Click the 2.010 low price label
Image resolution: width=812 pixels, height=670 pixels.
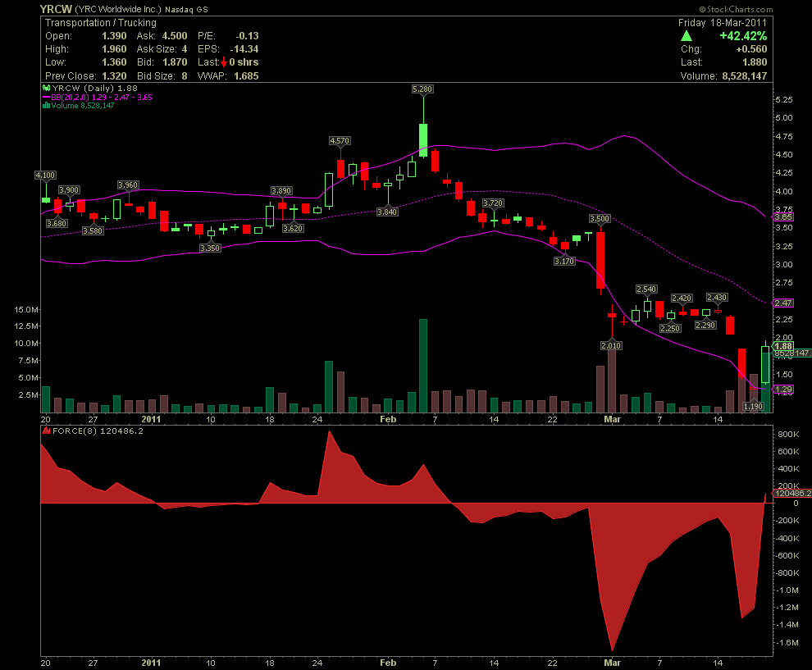tap(611, 346)
